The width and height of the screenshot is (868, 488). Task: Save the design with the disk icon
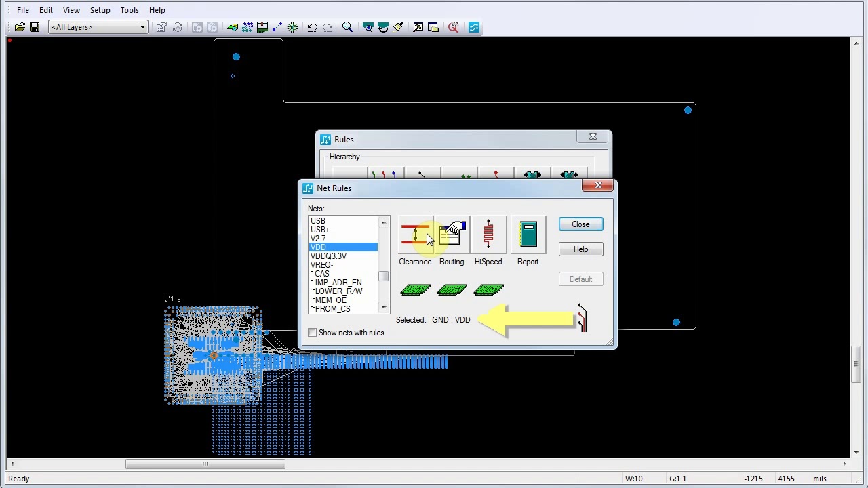pos(35,27)
